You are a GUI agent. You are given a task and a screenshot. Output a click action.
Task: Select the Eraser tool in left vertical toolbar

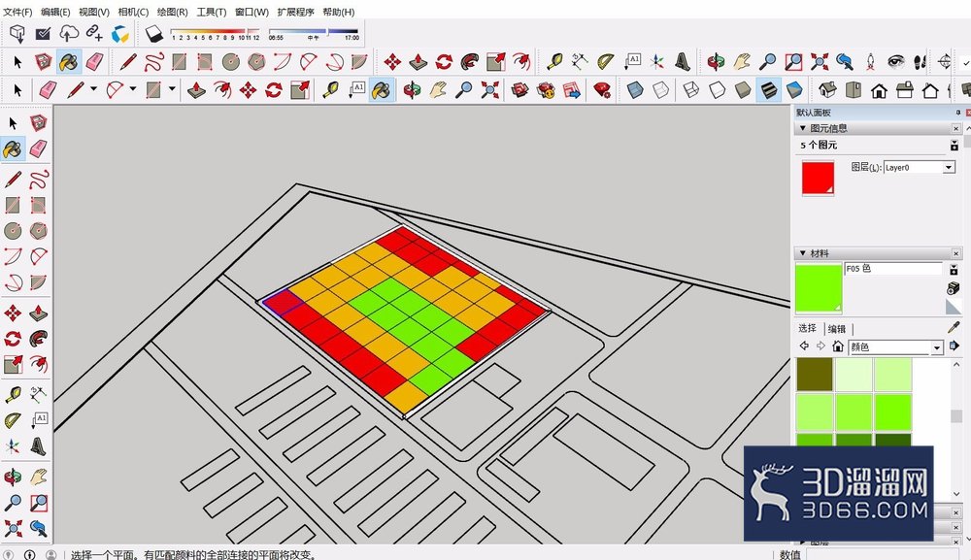click(39, 149)
